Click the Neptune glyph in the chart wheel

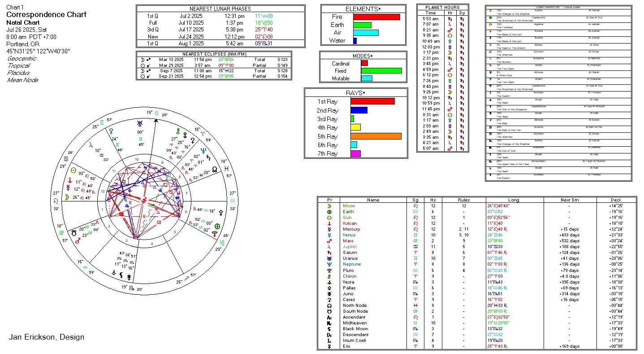pos(203,150)
